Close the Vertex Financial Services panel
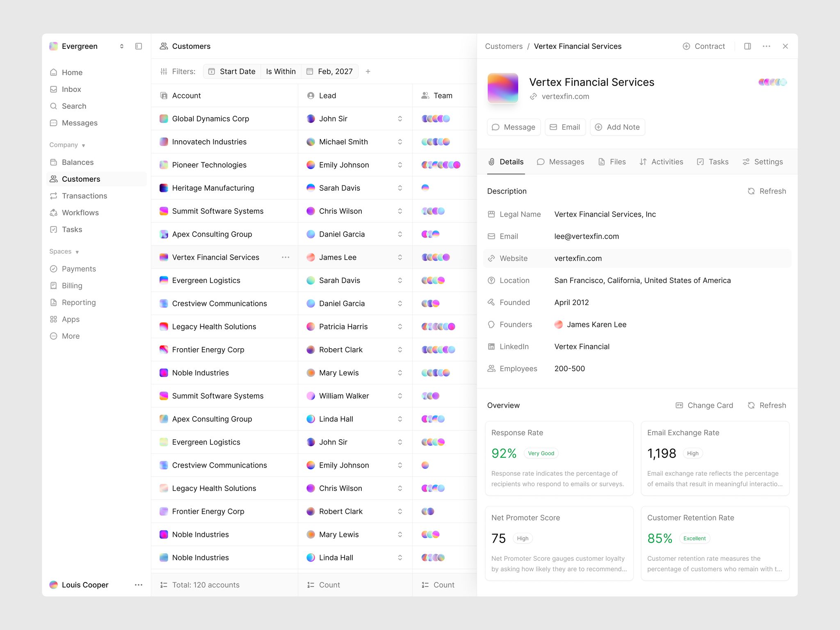This screenshot has width=840, height=630. 785,46
